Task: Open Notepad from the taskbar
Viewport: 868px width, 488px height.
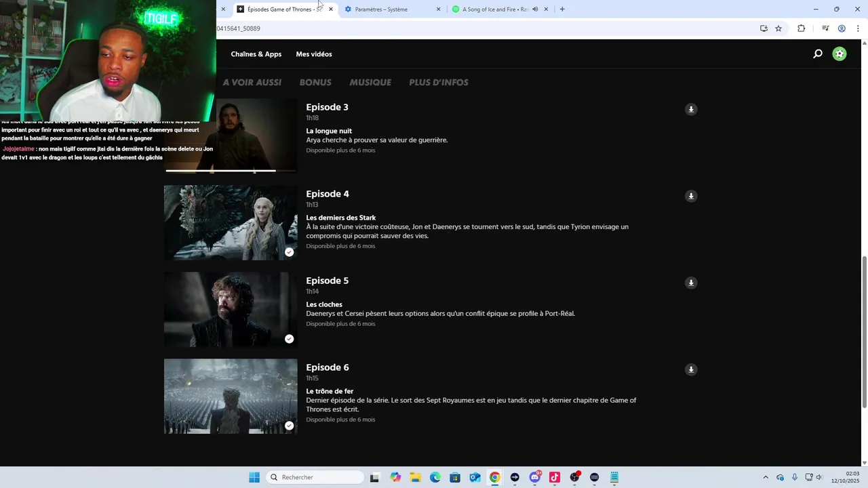Action: pos(614,477)
